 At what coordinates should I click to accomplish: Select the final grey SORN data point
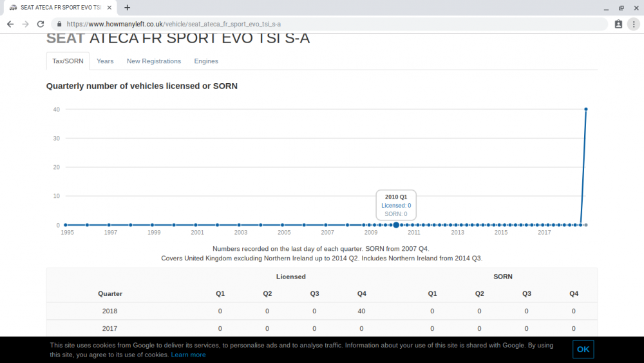tap(586, 225)
